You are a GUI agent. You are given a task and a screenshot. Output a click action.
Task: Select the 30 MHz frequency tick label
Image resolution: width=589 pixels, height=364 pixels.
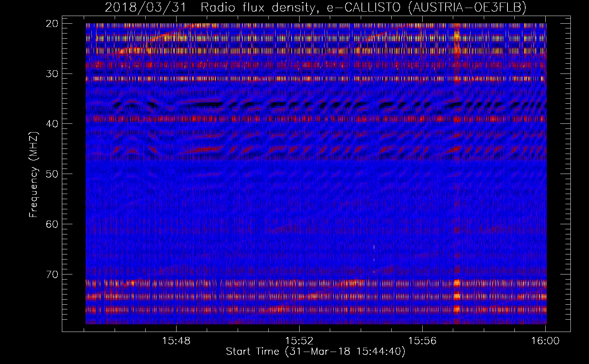tap(52, 74)
